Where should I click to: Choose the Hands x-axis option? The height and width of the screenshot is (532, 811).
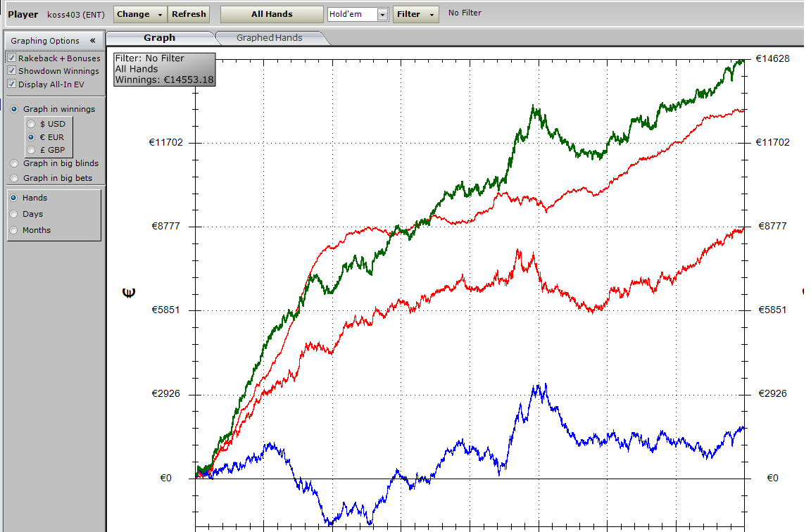tap(14, 198)
